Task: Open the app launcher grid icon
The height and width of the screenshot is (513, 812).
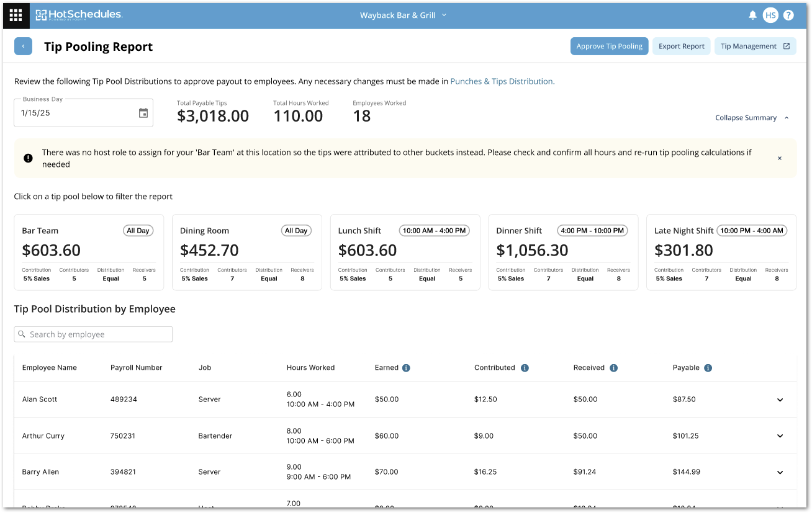Action: (16, 16)
